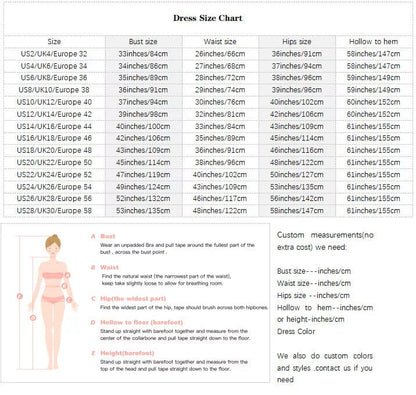Select hips cell "58inches/147cm" in US28 row
Screen dimensions: 416x395
click(x=297, y=211)
